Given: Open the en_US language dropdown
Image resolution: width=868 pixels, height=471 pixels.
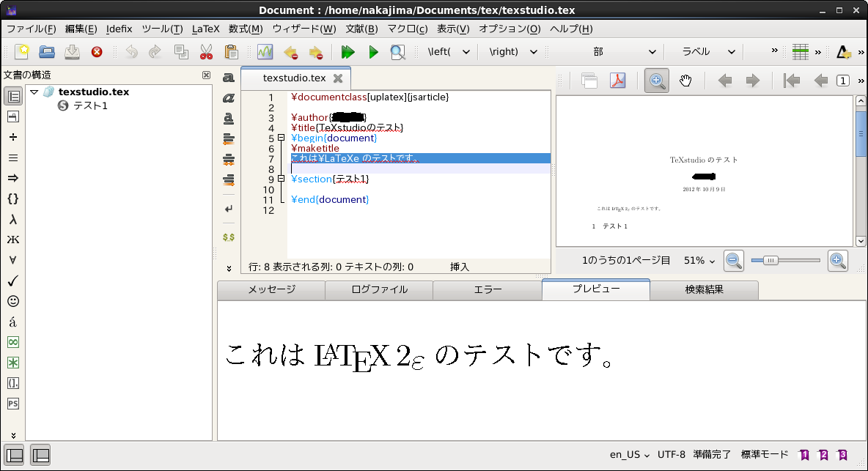Looking at the screenshot, I should click(630, 454).
